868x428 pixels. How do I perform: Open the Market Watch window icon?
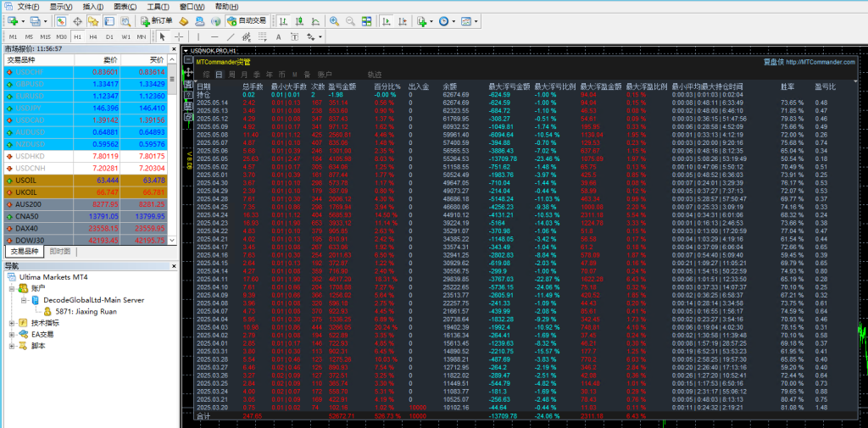click(61, 21)
